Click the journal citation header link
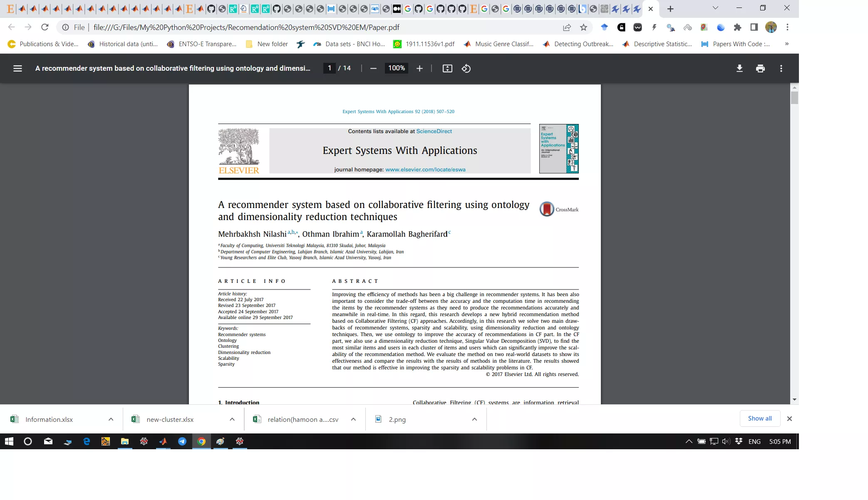This screenshot has height=500, width=868. pos(398,111)
